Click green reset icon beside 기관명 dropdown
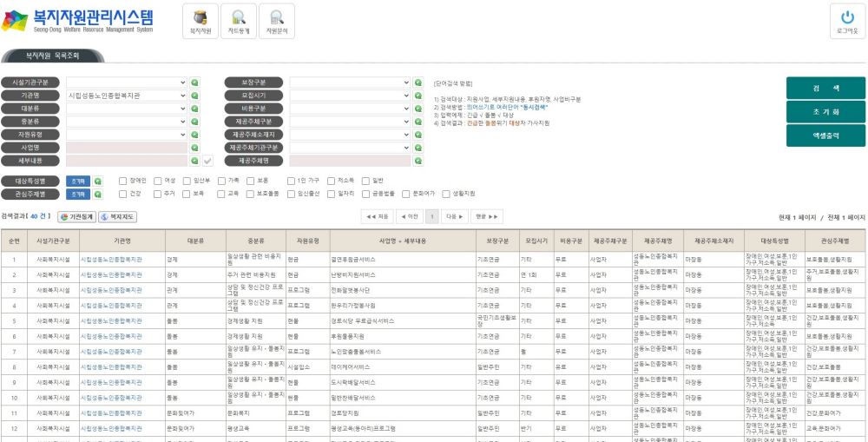The width and height of the screenshot is (868, 442). point(194,96)
